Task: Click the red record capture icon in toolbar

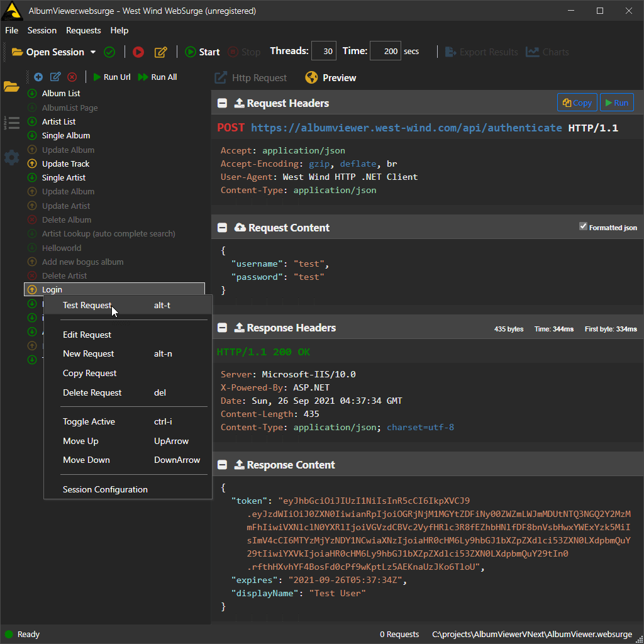Action: click(x=138, y=52)
